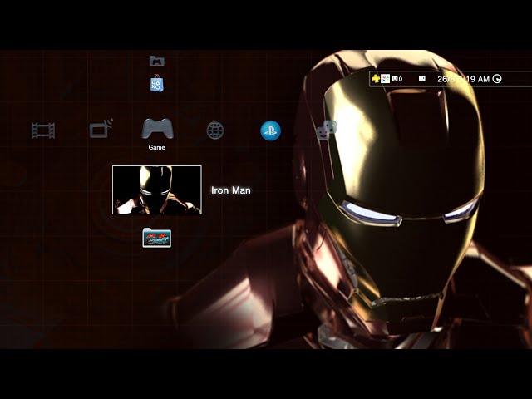Open the Friends smiley faces icon
This screenshot has height=399, width=532.
327,131
